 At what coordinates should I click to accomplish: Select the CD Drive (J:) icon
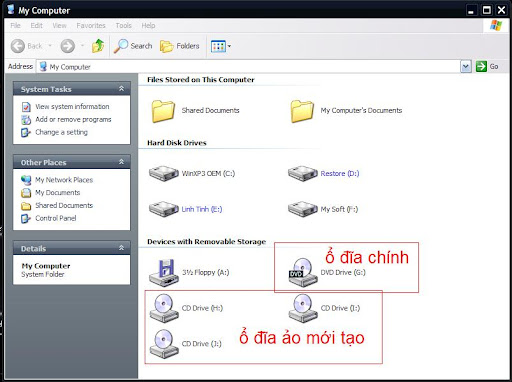click(164, 344)
